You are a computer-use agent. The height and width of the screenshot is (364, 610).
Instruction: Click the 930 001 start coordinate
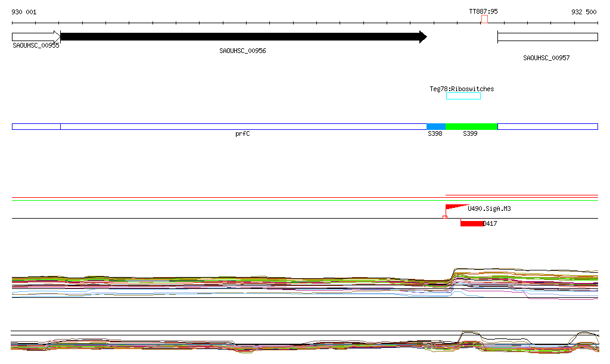[24, 12]
